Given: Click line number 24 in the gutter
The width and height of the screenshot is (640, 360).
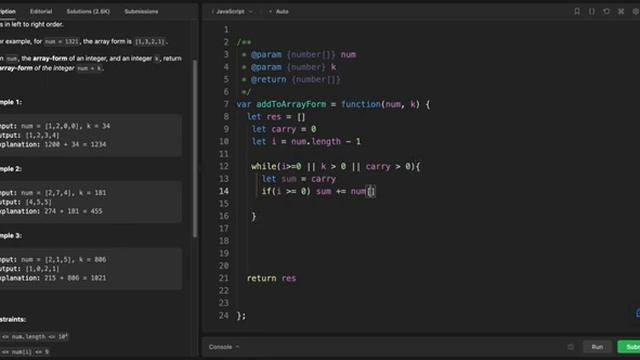Looking at the screenshot, I should tap(224, 316).
